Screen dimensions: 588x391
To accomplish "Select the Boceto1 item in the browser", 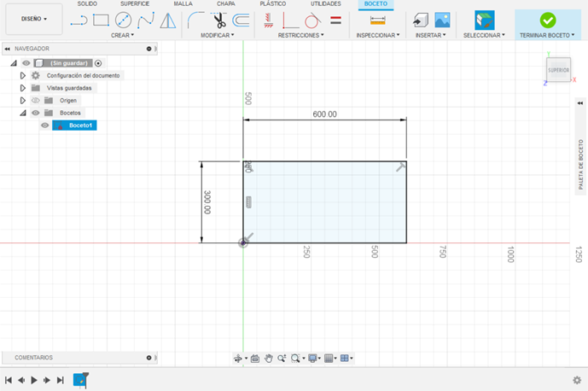I will (74, 125).
